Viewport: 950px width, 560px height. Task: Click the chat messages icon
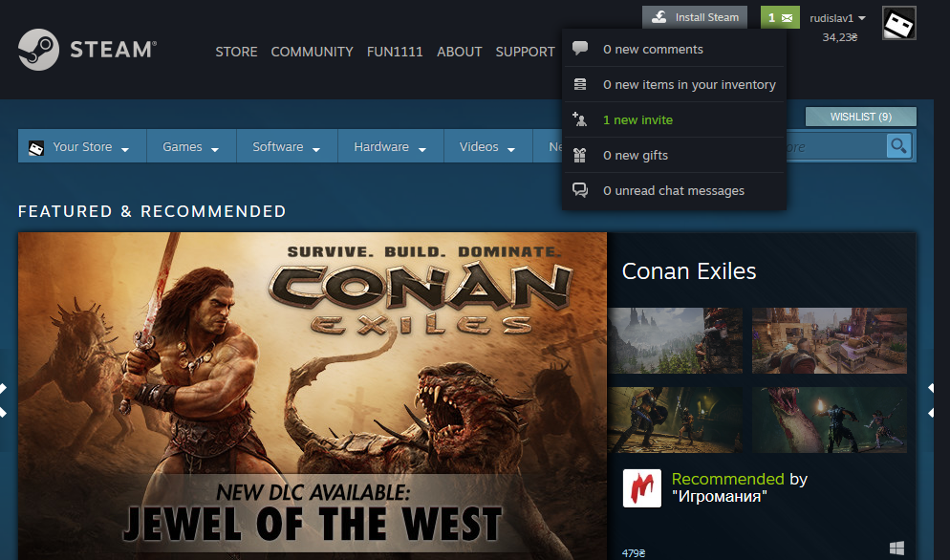point(580,190)
